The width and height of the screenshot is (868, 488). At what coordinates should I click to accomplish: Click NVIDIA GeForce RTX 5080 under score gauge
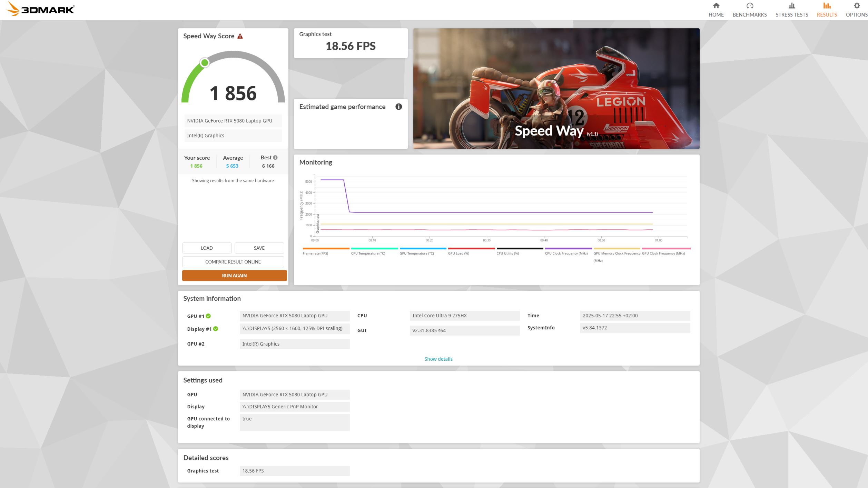[x=233, y=121]
